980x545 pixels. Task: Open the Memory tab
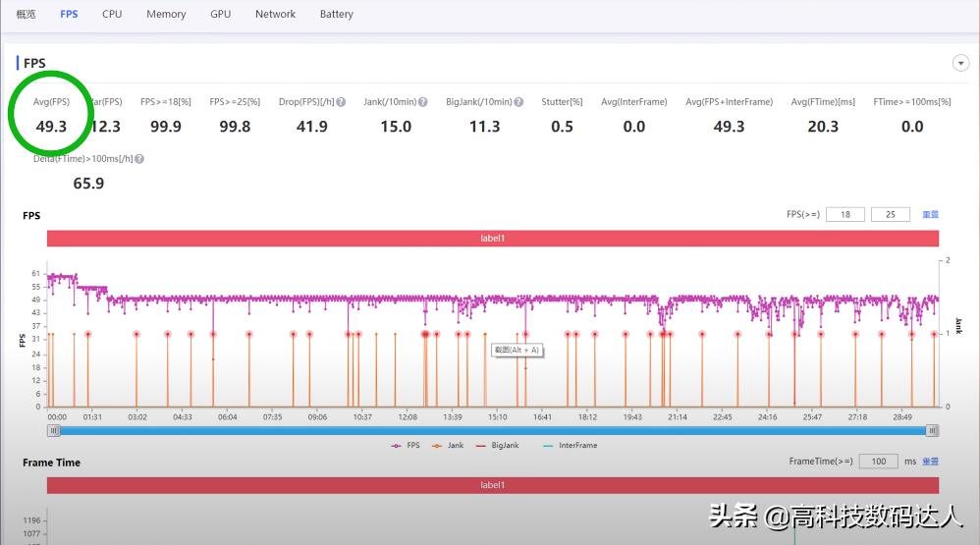(166, 14)
